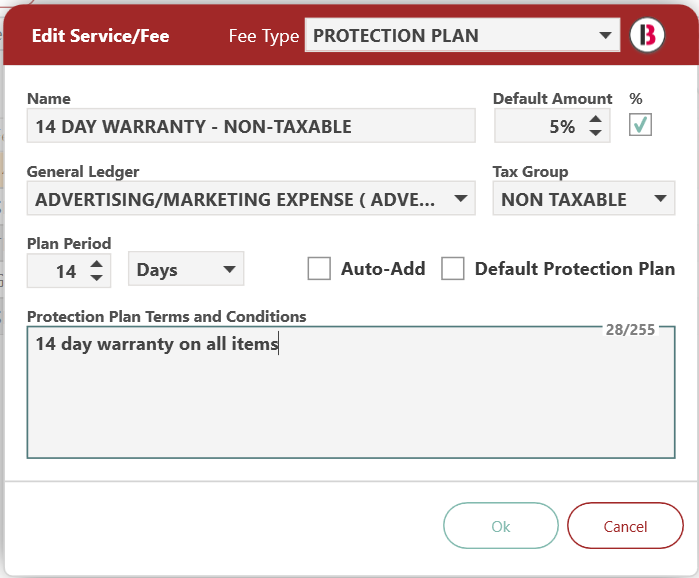Screen dimensions: 699x578
Task: Click the Name input field
Action: tap(251, 126)
